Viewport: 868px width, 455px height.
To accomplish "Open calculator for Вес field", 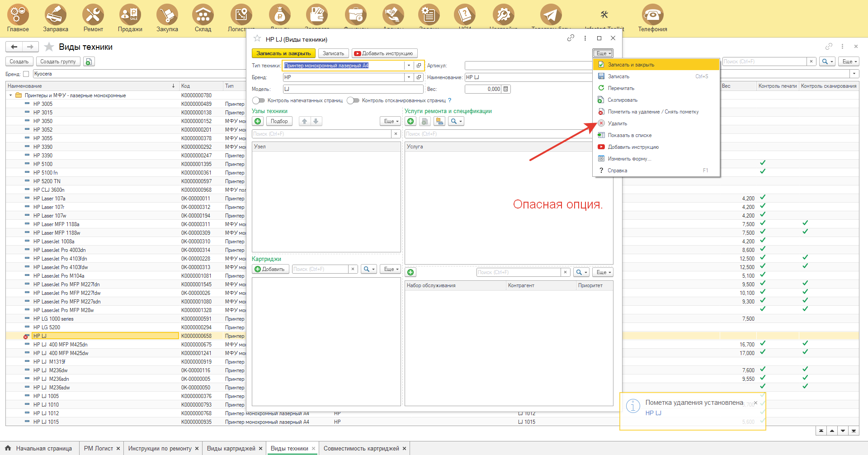I will point(506,89).
